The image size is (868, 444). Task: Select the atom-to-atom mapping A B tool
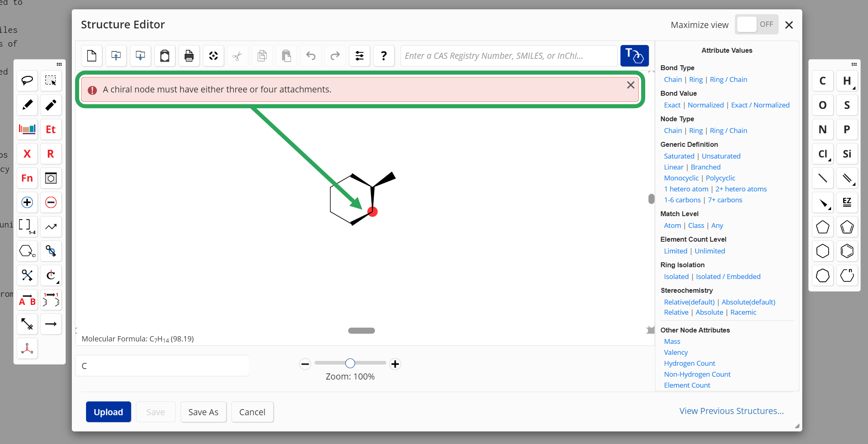pyautogui.click(x=27, y=300)
